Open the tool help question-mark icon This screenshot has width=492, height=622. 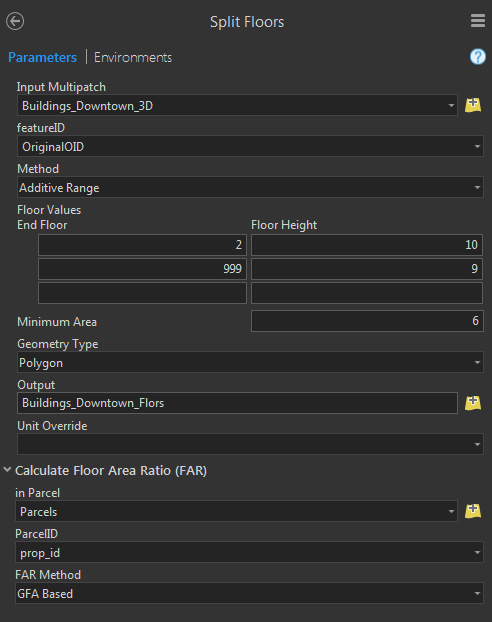478,57
